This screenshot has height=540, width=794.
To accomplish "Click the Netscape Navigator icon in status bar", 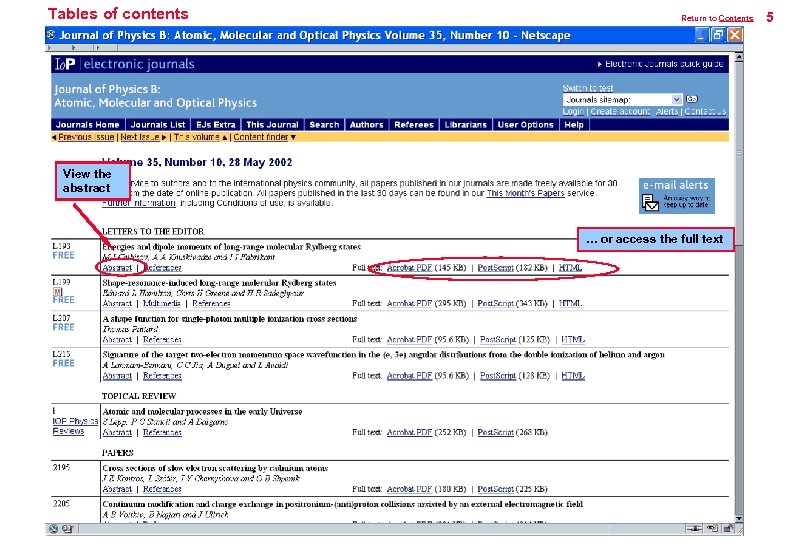I will point(54,529).
